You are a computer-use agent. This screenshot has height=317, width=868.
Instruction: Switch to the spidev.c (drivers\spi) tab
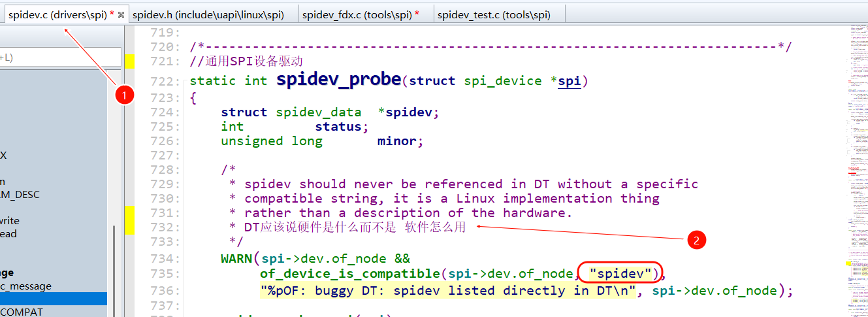click(x=57, y=14)
